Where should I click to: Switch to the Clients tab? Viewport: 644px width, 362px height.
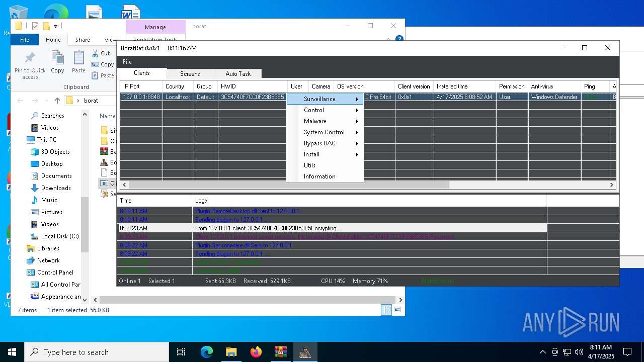[142, 73]
